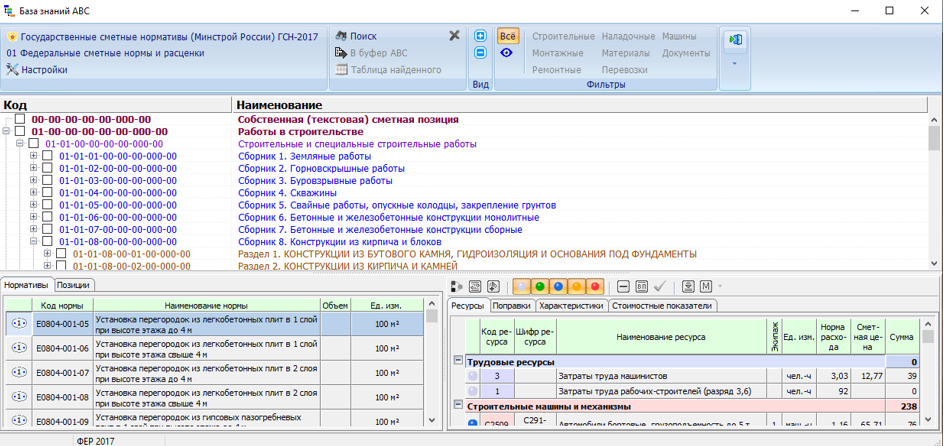Expand Раздел 1 КОНСТРУКЦИИ ИЗ БУТОВОГО КАМНЯ
Image resolution: width=944 pixels, height=446 pixels.
pos(48,253)
